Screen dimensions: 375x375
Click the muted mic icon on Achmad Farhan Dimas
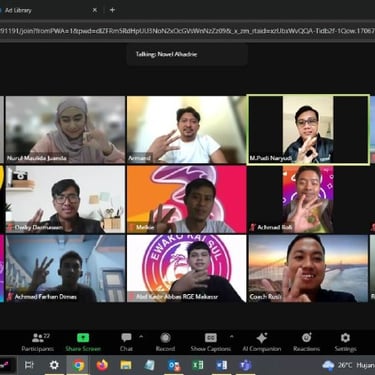pos(10,297)
